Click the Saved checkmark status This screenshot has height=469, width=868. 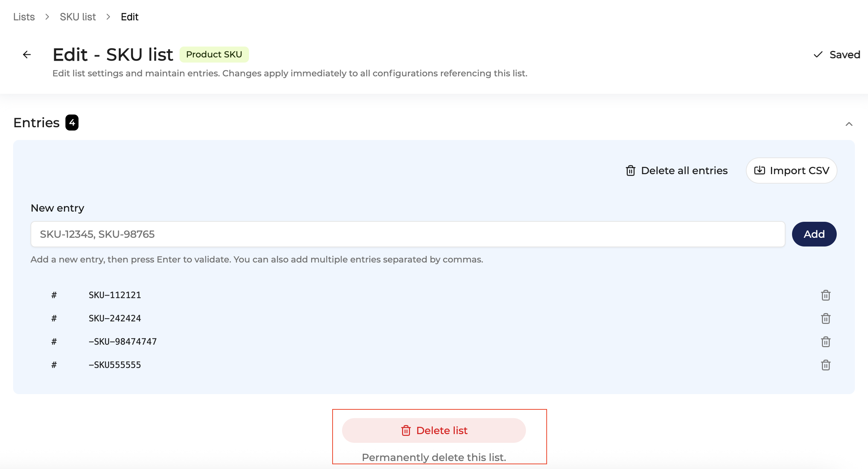pos(836,55)
